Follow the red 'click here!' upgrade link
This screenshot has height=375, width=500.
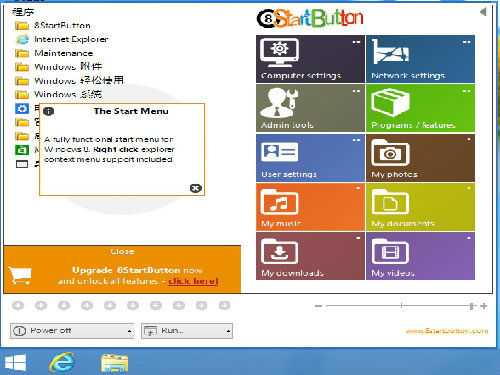(x=193, y=281)
